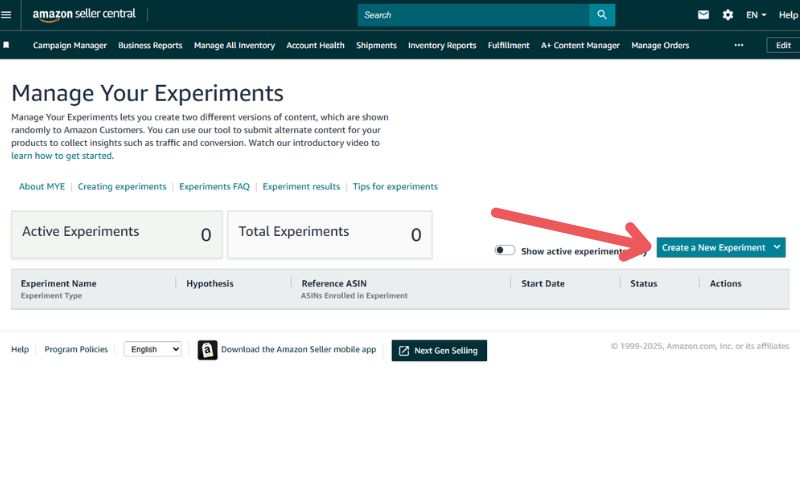Click the bookmark flag icon
Screen dimensions: 800x500
(x=6, y=45)
